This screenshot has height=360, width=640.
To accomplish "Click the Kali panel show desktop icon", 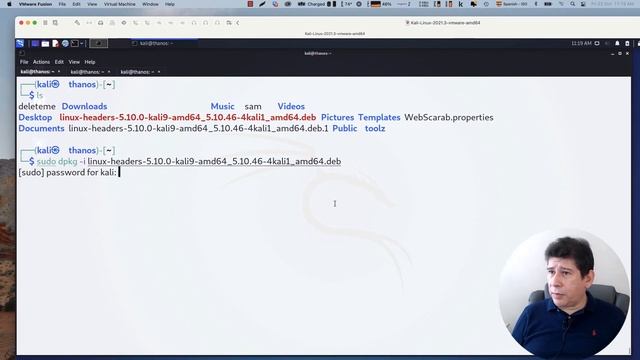I will pyautogui.click(x=36, y=43).
